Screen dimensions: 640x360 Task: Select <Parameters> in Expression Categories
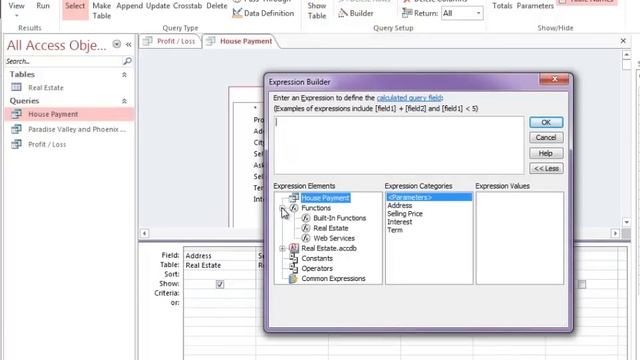coord(429,197)
